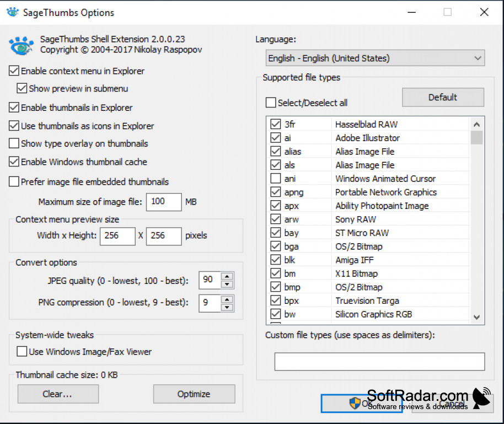Screen dimensions: 504x424
Task: Focus the preview Width input field
Action: tap(117, 236)
